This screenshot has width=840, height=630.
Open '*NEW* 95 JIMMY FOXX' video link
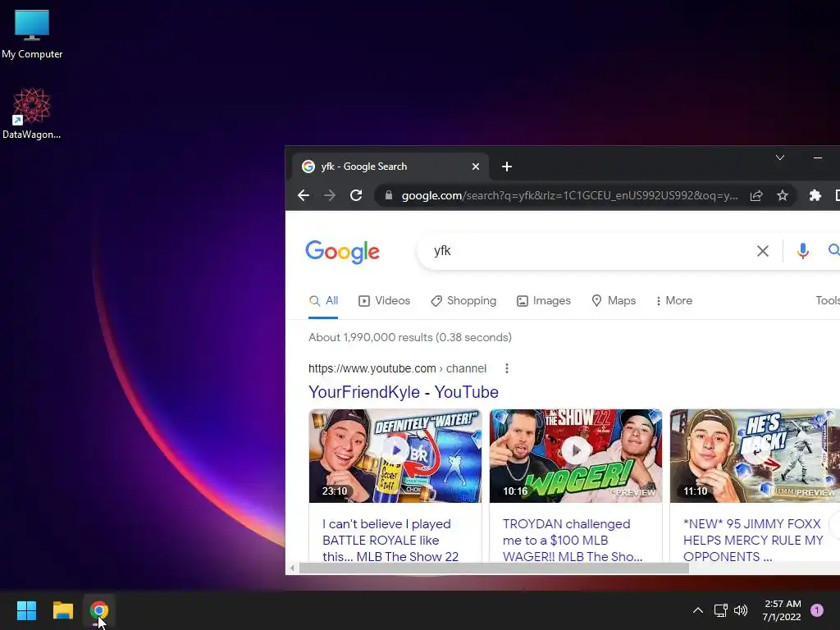[753, 540]
